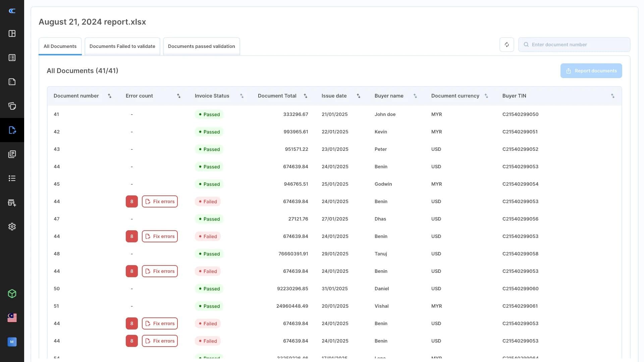Click the Enter document number search field
644x362 pixels.
[574, 44]
